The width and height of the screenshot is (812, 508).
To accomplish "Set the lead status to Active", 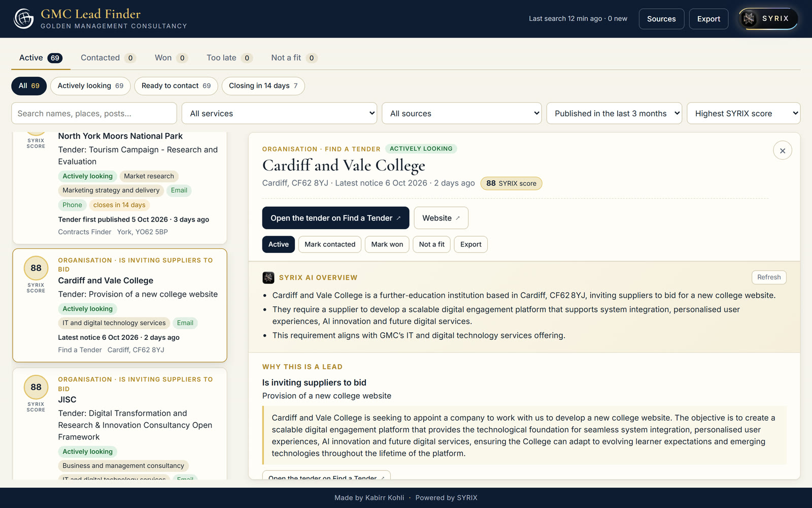I will [x=278, y=244].
